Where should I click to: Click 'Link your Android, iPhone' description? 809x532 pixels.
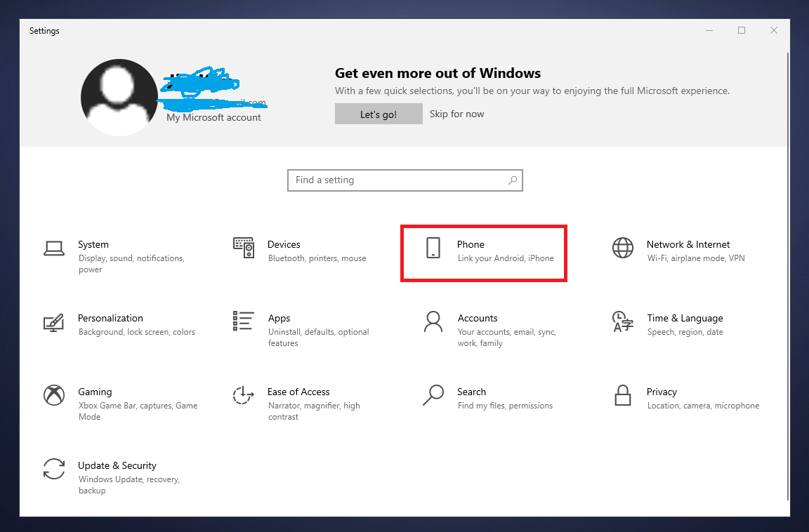click(x=506, y=258)
